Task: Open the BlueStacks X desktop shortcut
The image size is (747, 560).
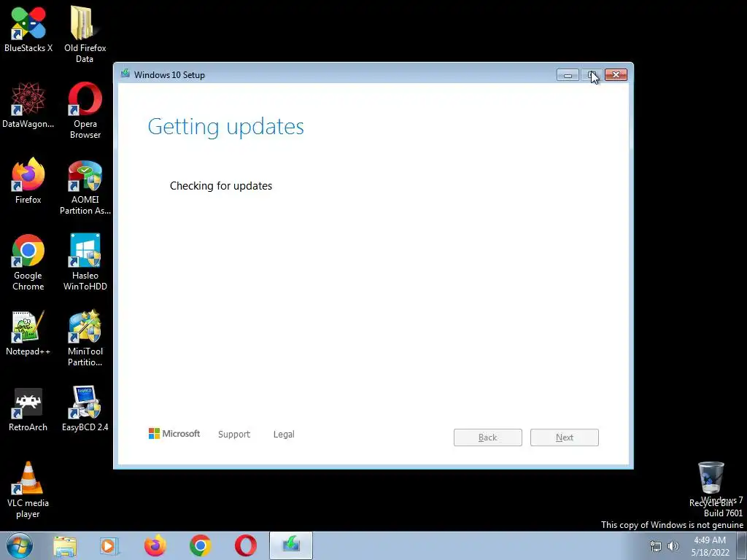Action: tap(28, 29)
